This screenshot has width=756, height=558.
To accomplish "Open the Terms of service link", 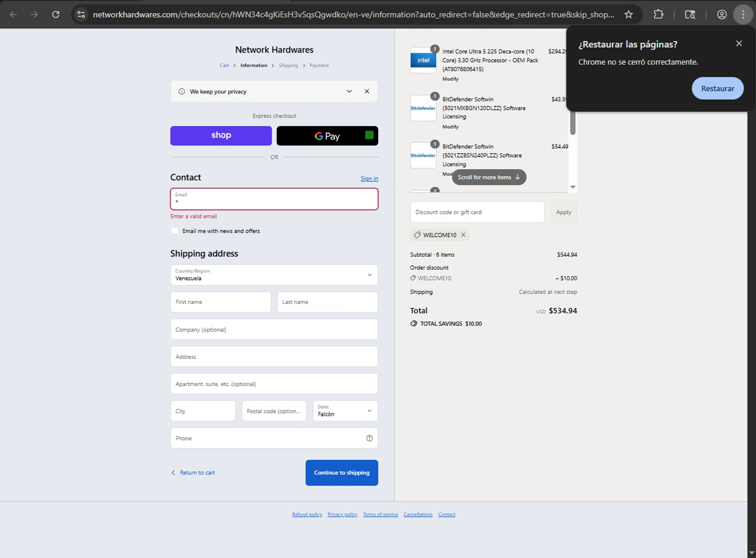I will point(381,515).
